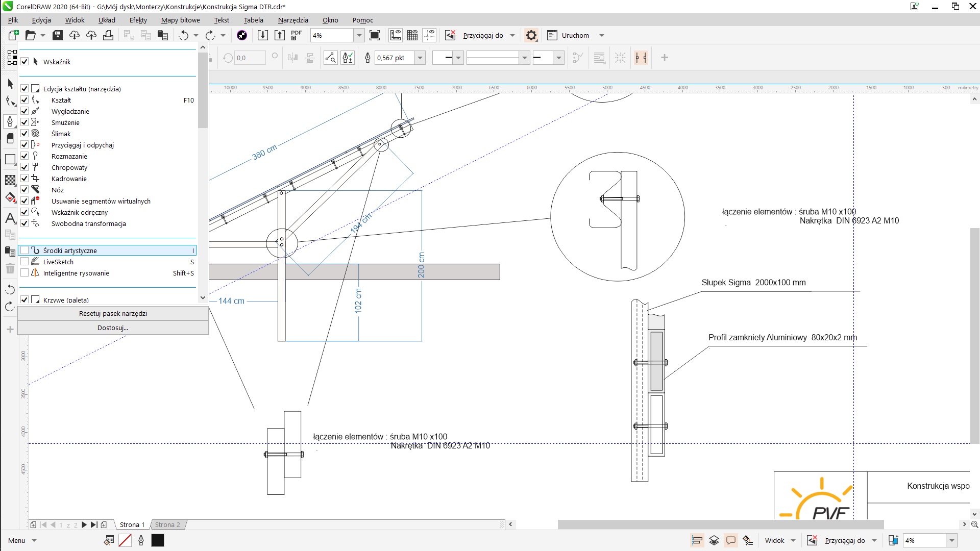Open the Efekty menu
The width and height of the screenshot is (980, 551).
[x=138, y=20]
